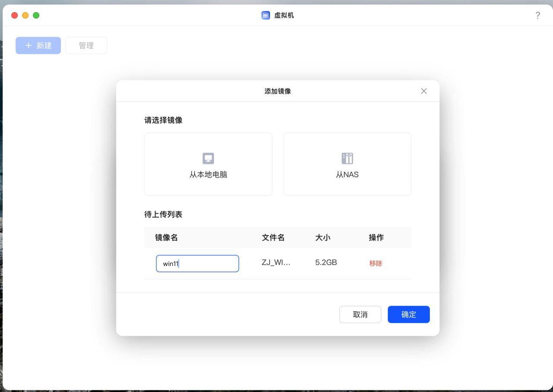553x392 pixels.
Task: Click the 虚拟机 app icon in title bar
Action: click(266, 16)
